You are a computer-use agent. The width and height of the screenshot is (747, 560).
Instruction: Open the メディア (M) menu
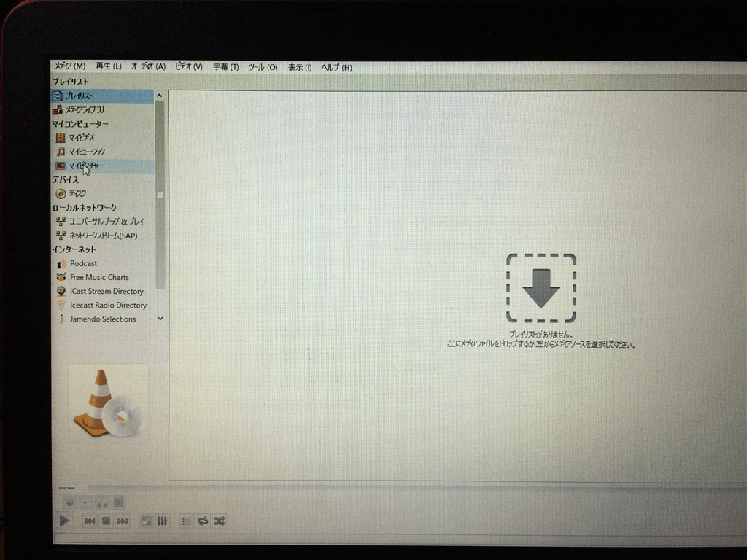tap(69, 66)
